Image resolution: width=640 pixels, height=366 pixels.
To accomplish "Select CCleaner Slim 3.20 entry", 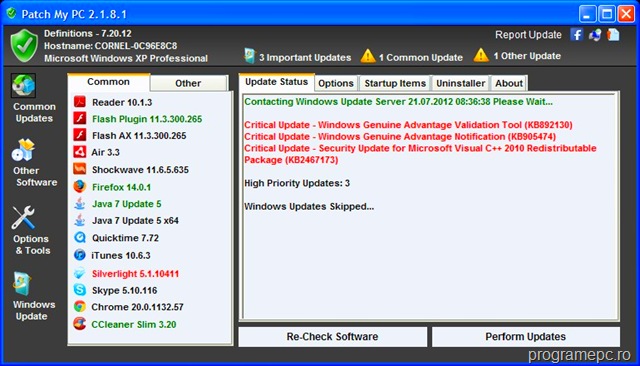I will click(x=134, y=325).
